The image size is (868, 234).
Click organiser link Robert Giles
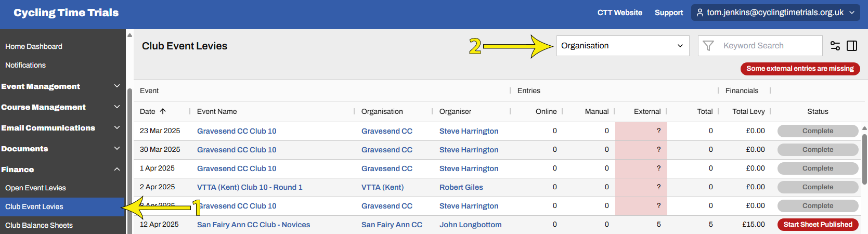point(461,187)
